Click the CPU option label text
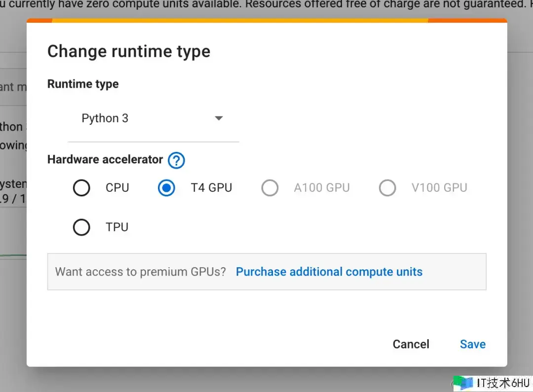 tap(117, 188)
